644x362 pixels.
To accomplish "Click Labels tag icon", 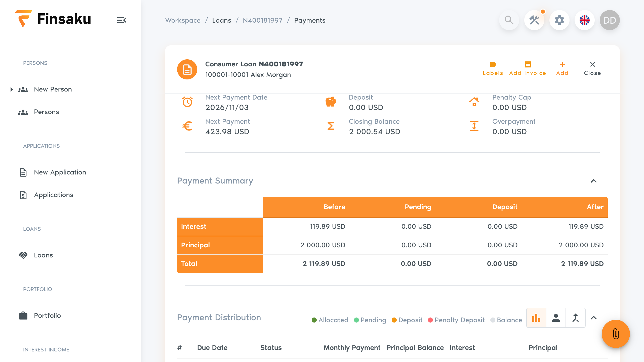I will tap(493, 69).
